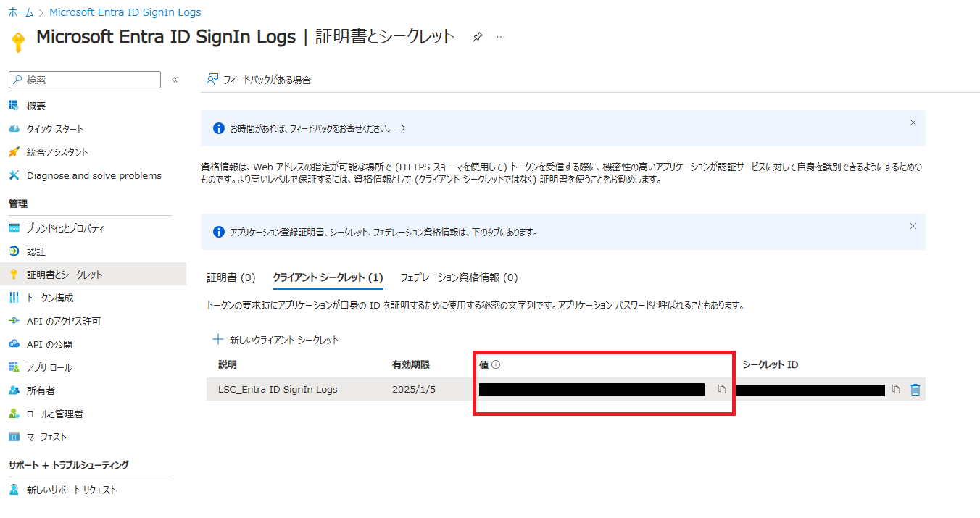Screen dimensions: 980x518
Task: Click the シークレット ID column header
Action: 771,364
